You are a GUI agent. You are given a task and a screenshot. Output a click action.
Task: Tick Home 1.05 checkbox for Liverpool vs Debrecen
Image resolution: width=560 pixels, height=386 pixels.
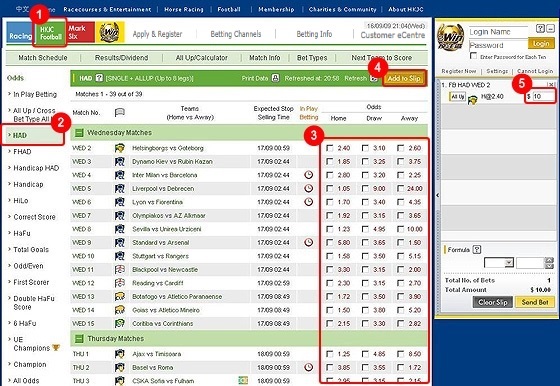click(330, 189)
